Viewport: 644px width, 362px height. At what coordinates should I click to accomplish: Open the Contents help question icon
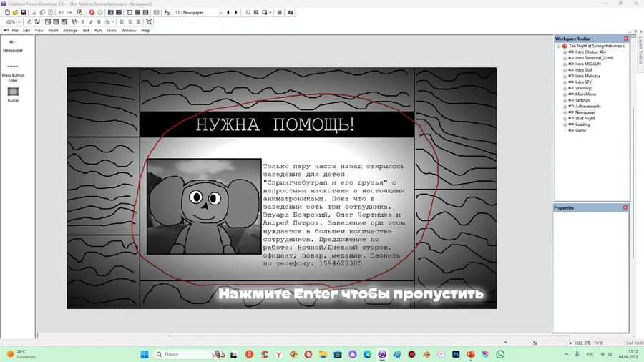(79, 13)
